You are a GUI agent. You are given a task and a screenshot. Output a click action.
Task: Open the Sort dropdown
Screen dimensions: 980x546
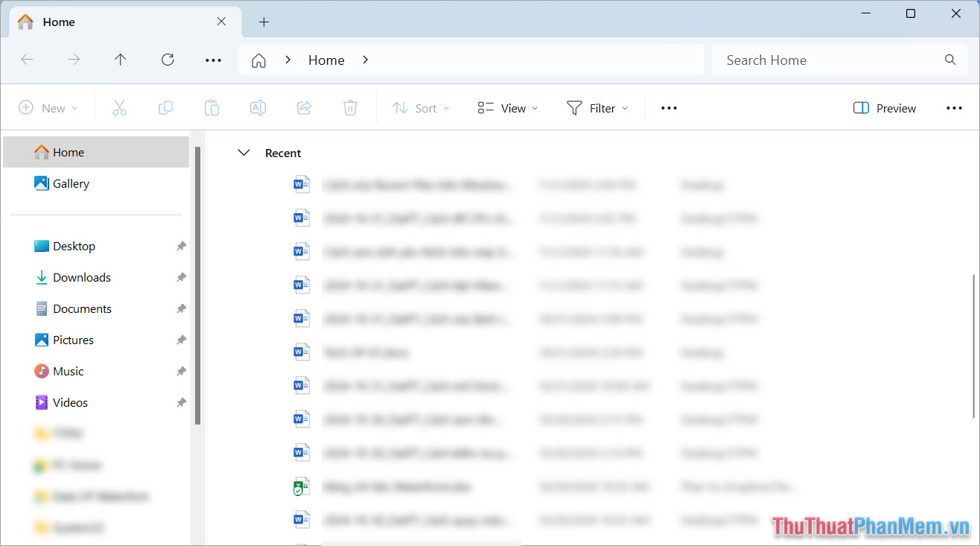[421, 107]
